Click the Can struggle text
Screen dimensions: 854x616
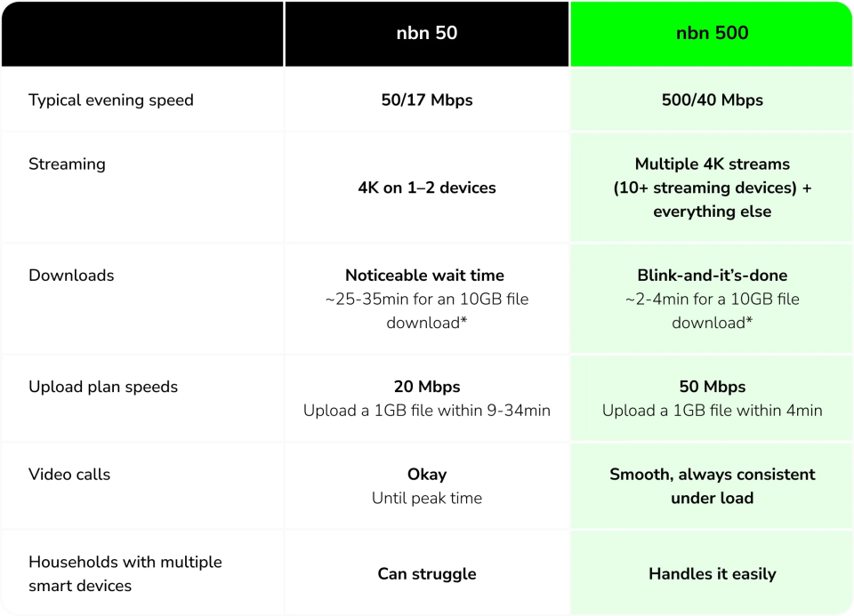point(427,573)
